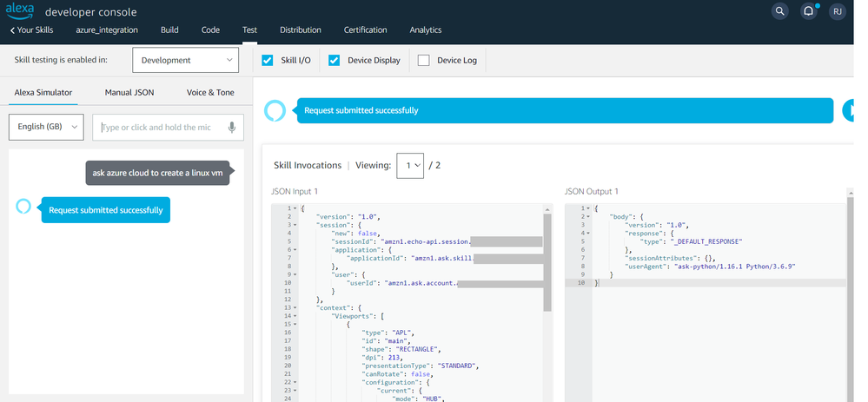868x402 pixels.
Task: Collapse the body fold arrow in JSON Output
Action: click(x=588, y=217)
